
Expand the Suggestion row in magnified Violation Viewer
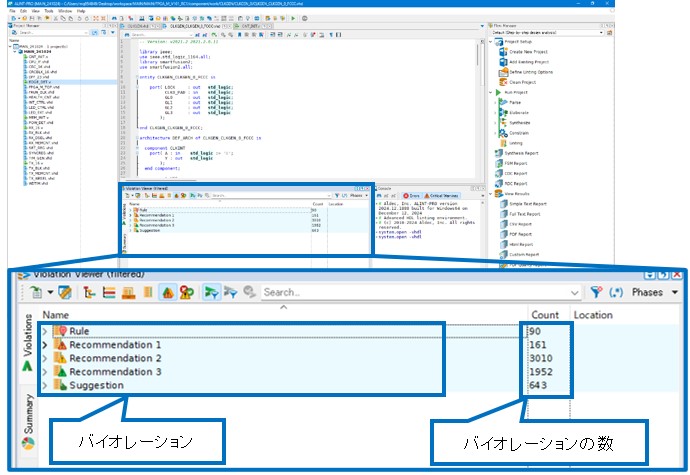point(44,386)
